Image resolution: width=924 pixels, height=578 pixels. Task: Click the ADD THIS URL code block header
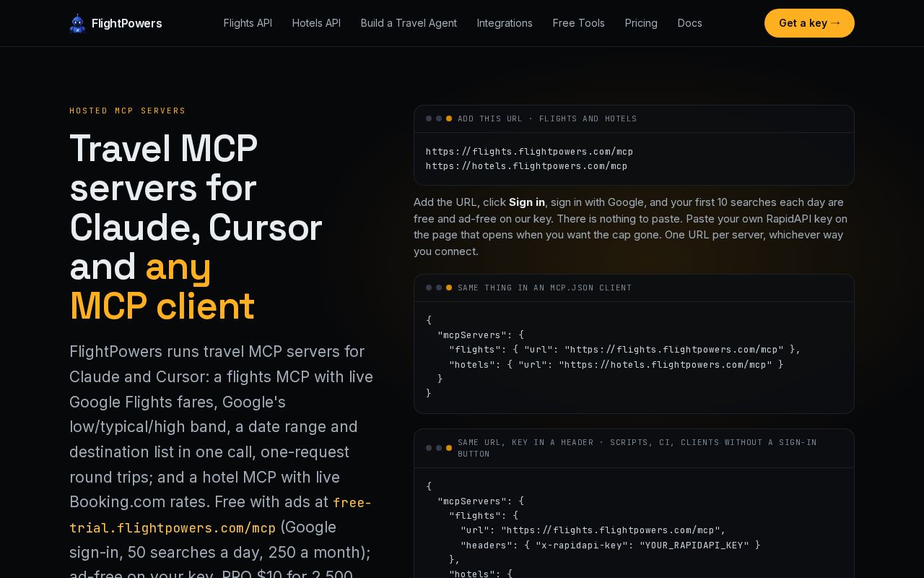click(x=634, y=118)
